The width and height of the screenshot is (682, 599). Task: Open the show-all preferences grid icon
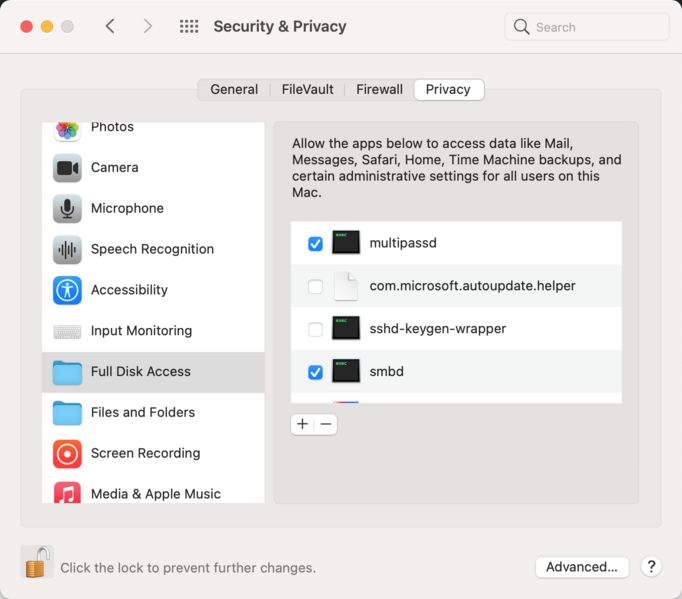(x=189, y=27)
